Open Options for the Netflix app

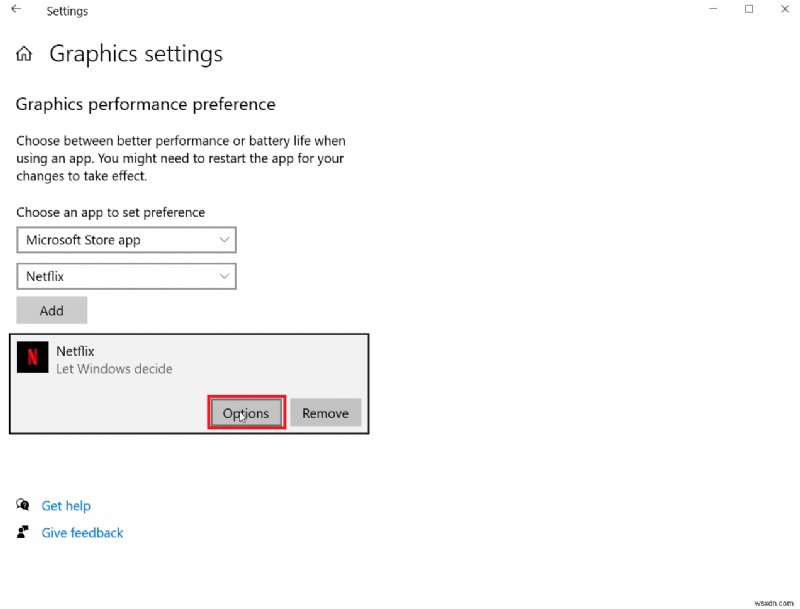point(245,412)
